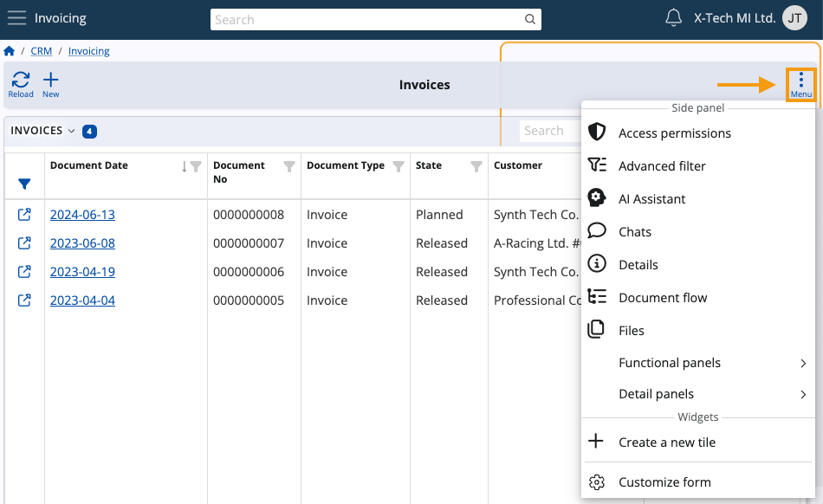
Task: Select Advanced filter from the menu
Action: pyautogui.click(x=662, y=165)
